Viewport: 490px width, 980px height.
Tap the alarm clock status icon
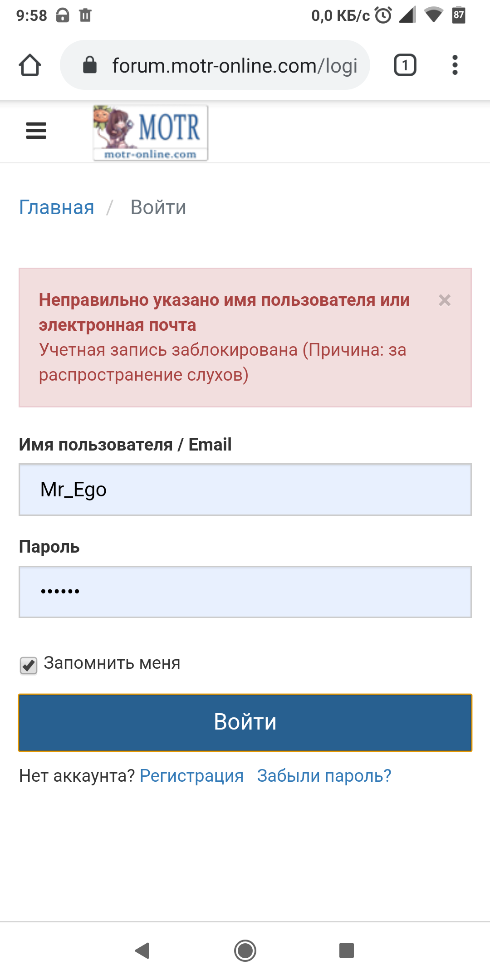point(383,15)
